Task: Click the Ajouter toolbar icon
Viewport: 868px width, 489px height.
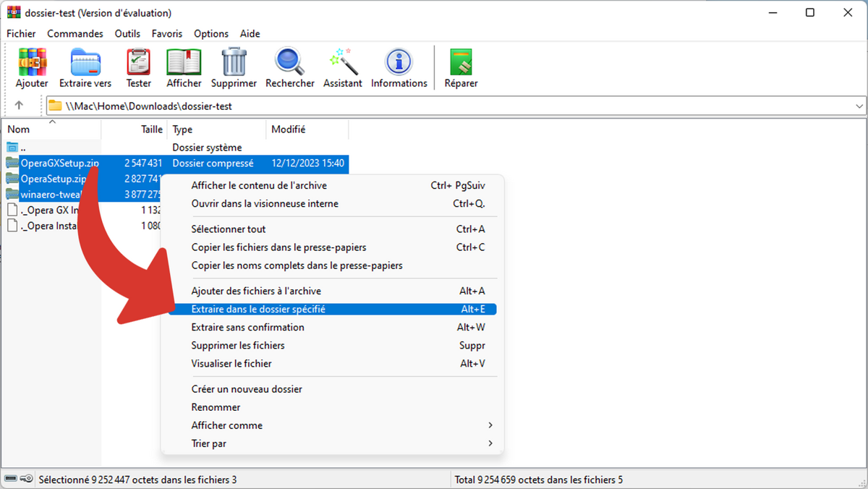Action: 32,62
